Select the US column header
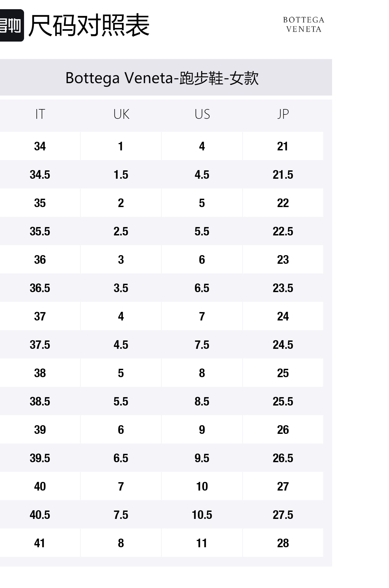The width and height of the screenshot is (389, 588). 202,114
